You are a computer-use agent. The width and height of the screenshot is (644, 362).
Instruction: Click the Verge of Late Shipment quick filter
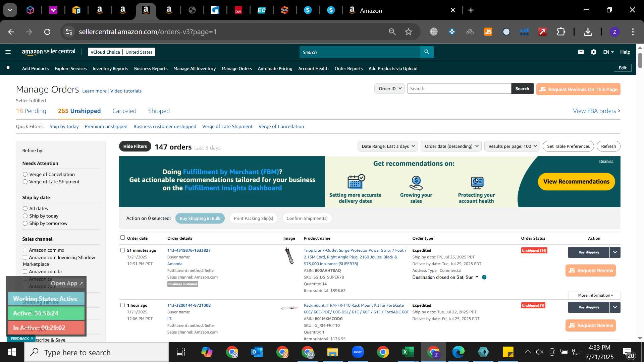[x=227, y=126]
